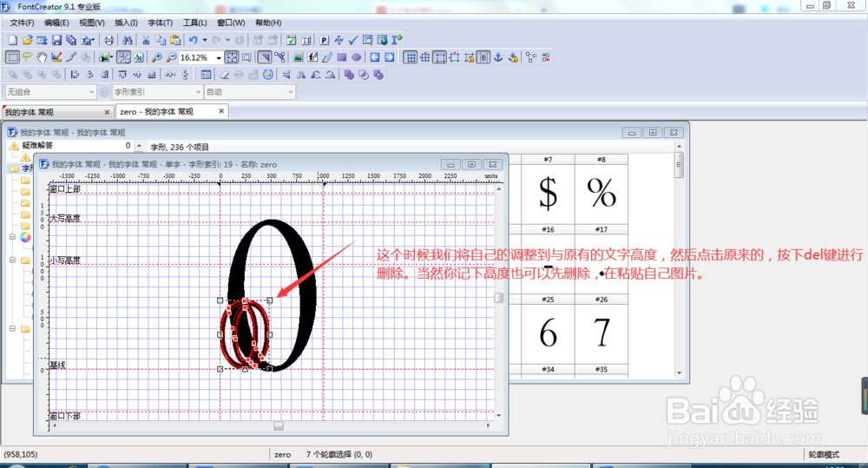Click the anchor icon in grid toolbar
The width and height of the screenshot is (868, 468).
pos(498,57)
